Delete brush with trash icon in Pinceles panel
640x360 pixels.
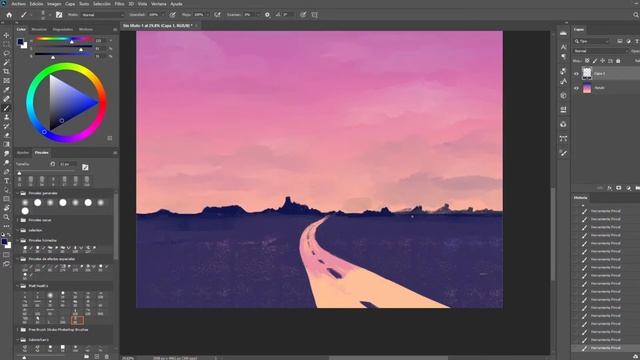[x=107, y=356]
